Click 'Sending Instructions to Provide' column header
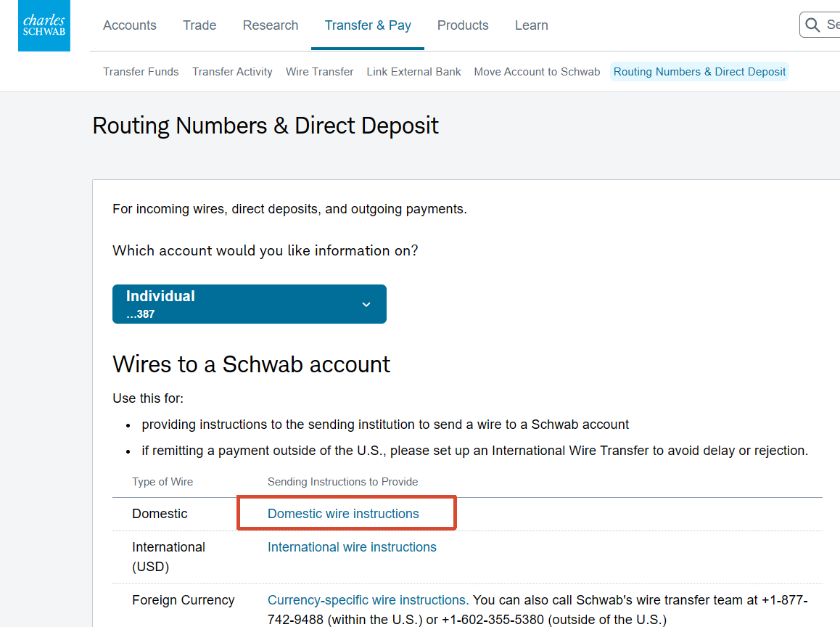 point(343,482)
